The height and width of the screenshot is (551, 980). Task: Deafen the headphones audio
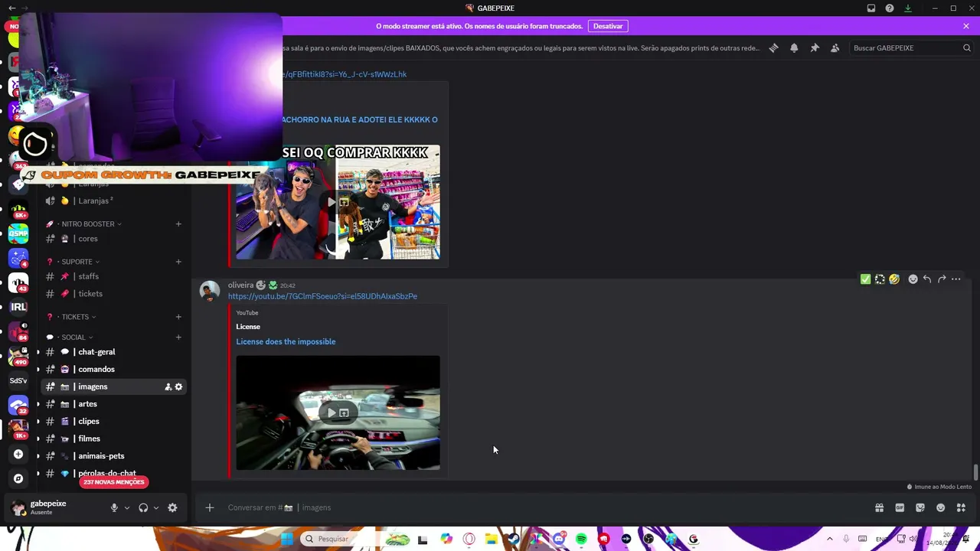click(x=143, y=507)
